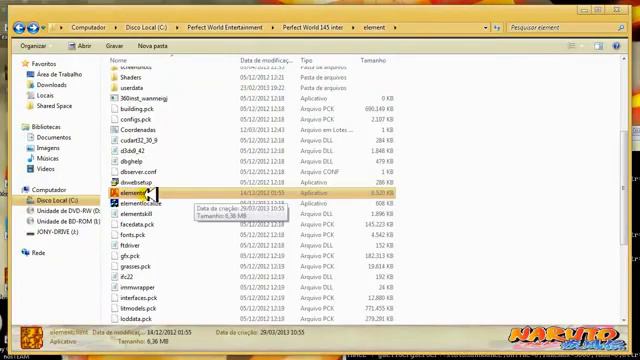
Task: Select Disco Local (C:) breadcrumb segment
Action: (146, 28)
